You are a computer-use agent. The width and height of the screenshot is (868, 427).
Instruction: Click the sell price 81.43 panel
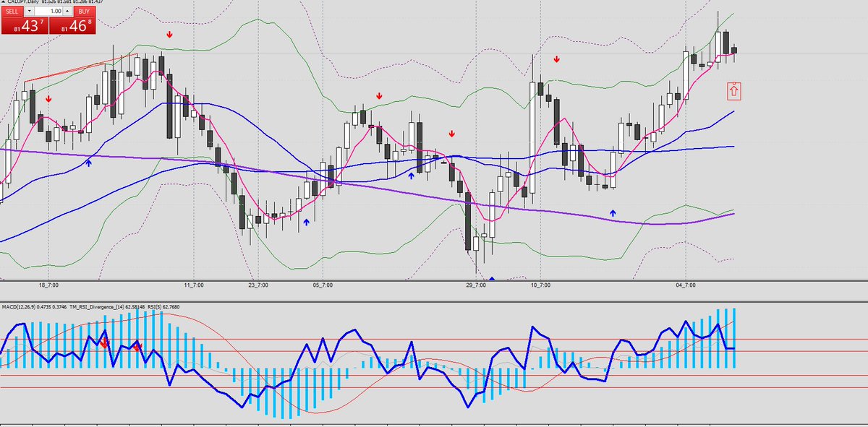coord(25,26)
